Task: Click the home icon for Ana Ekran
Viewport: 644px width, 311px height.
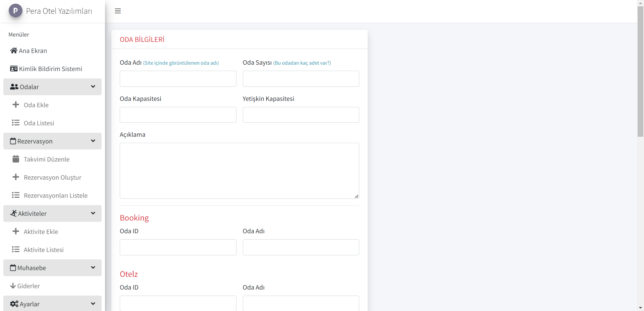Action: pos(14,51)
